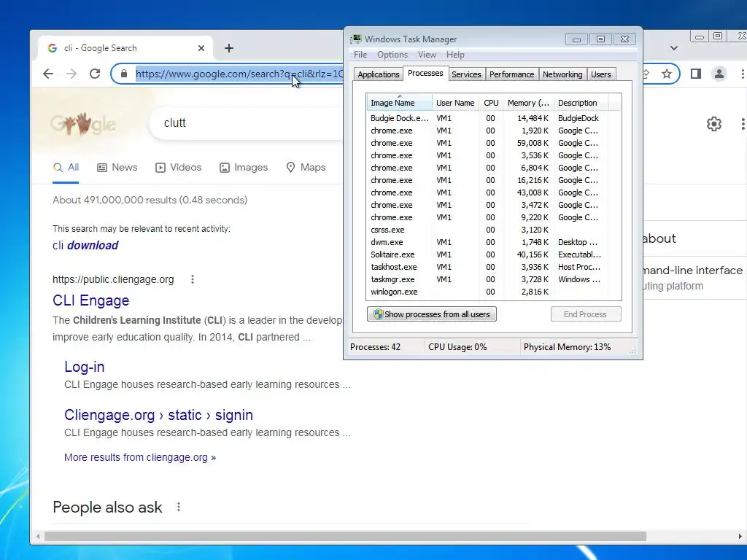Sort processes by Image Name column
This screenshot has height=560, width=747.
399,103
